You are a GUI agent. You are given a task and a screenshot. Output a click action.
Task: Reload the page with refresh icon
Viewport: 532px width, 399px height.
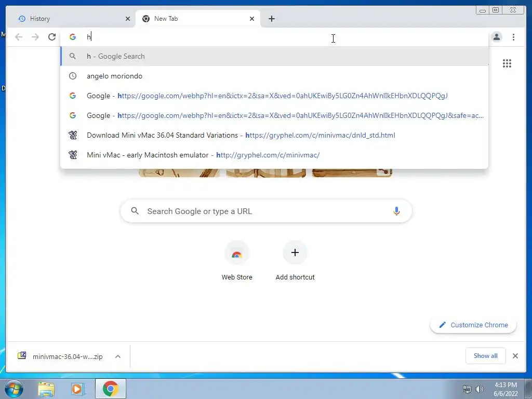click(x=52, y=37)
